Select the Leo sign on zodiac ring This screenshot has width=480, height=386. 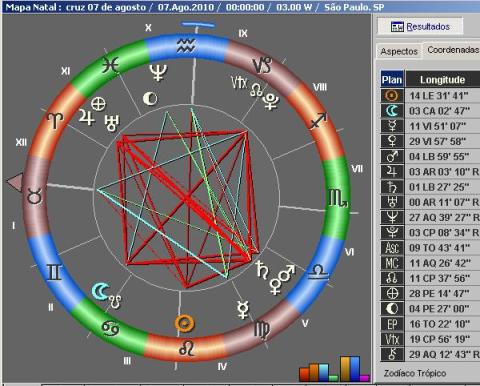(186, 348)
